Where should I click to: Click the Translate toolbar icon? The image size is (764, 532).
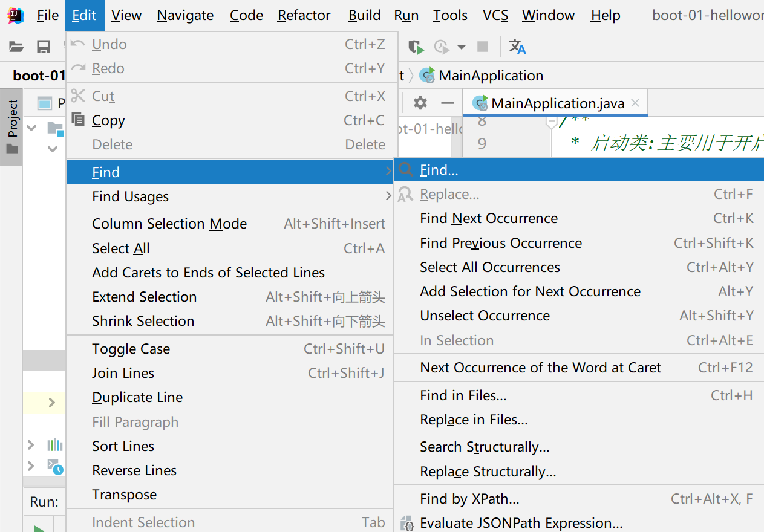tap(517, 47)
